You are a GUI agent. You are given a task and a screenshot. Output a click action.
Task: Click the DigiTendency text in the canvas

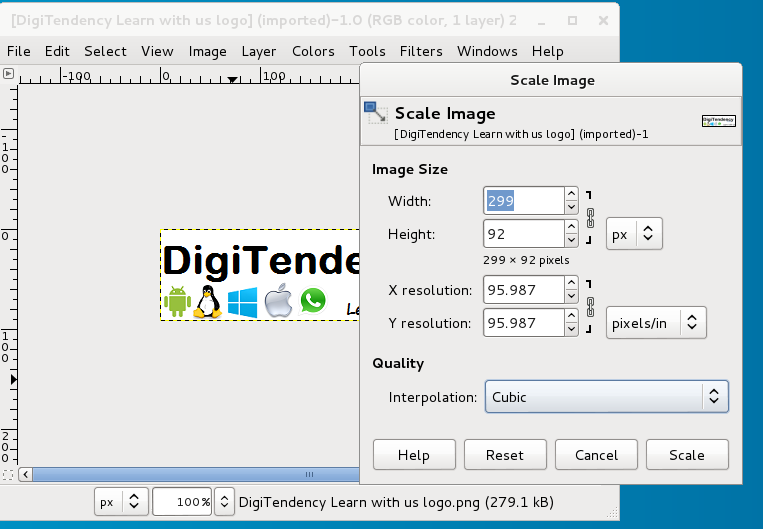point(261,261)
